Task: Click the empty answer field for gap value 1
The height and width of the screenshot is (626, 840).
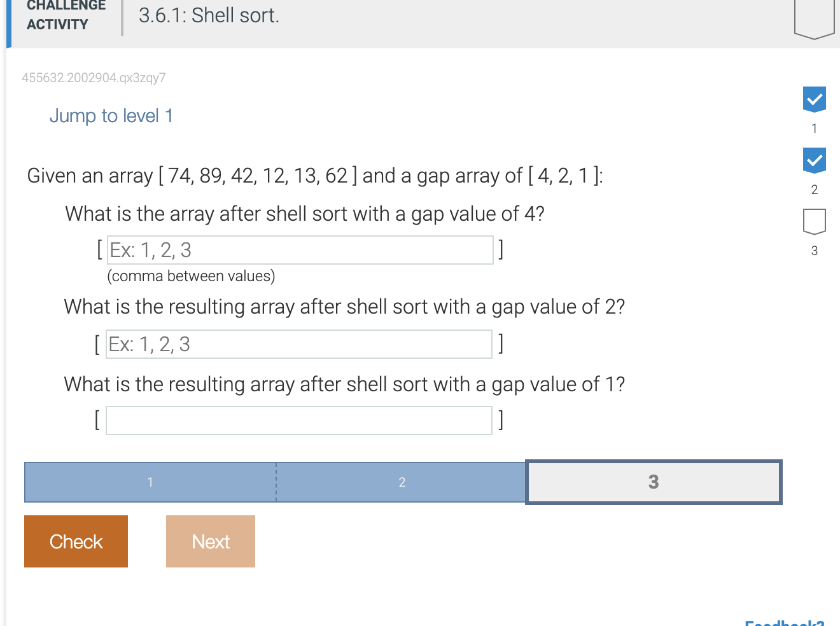Action: [299, 420]
